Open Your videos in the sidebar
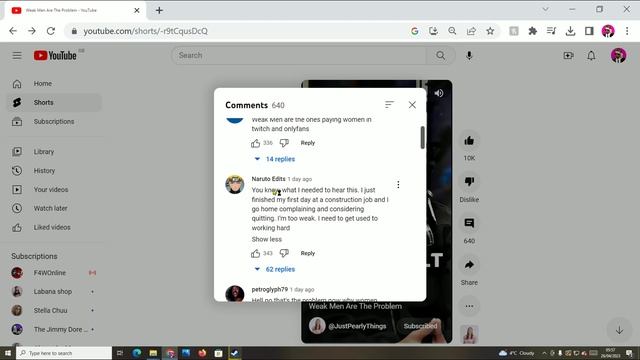 pos(54,189)
